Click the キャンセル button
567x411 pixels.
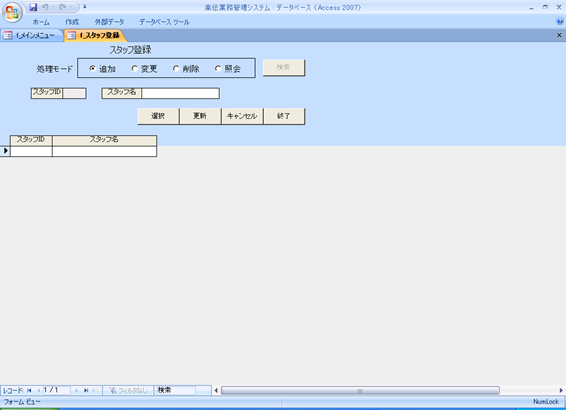[242, 116]
